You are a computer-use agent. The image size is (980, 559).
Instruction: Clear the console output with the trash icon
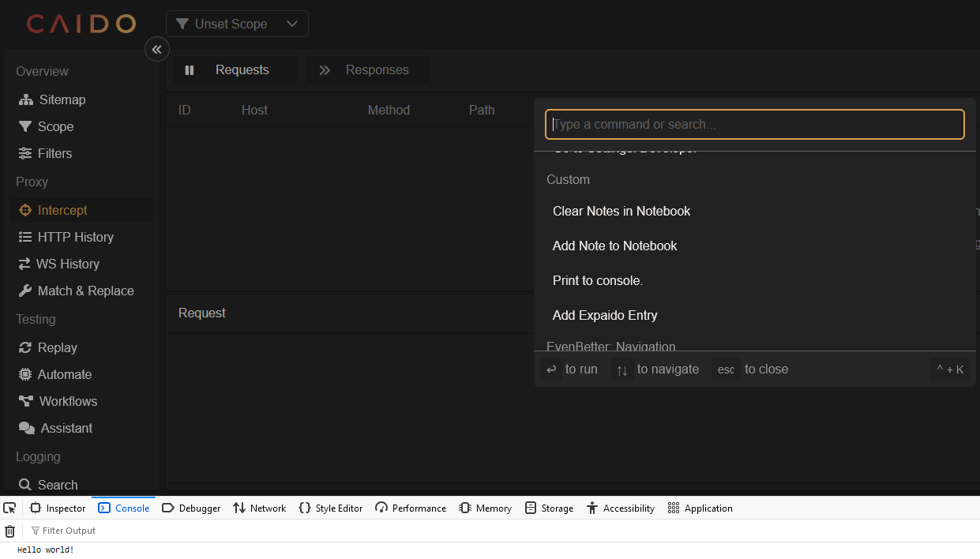9,531
